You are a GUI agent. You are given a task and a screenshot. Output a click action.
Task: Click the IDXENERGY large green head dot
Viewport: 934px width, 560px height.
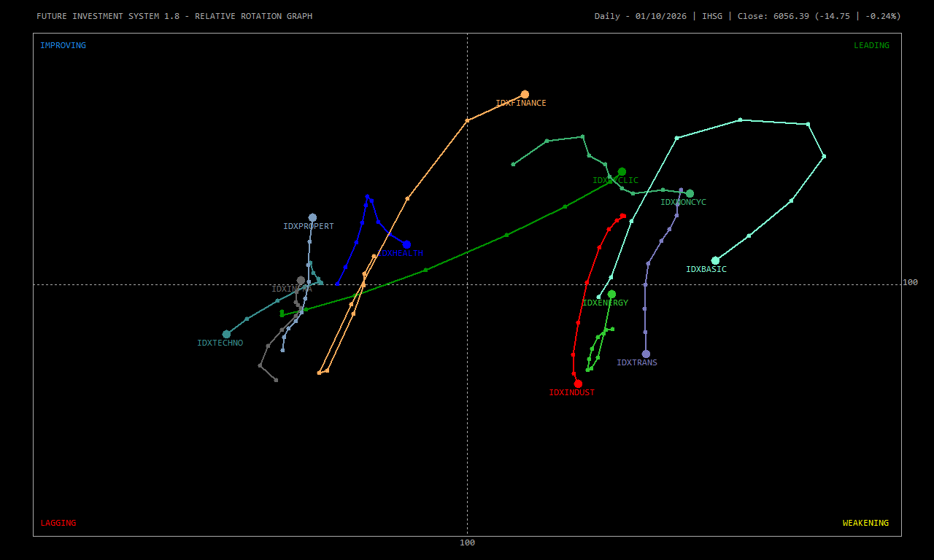pyautogui.click(x=611, y=295)
